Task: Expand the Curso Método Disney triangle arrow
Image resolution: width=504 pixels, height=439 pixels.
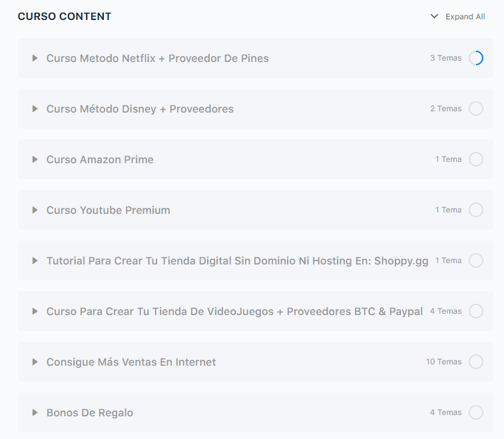Action: (x=35, y=109)
